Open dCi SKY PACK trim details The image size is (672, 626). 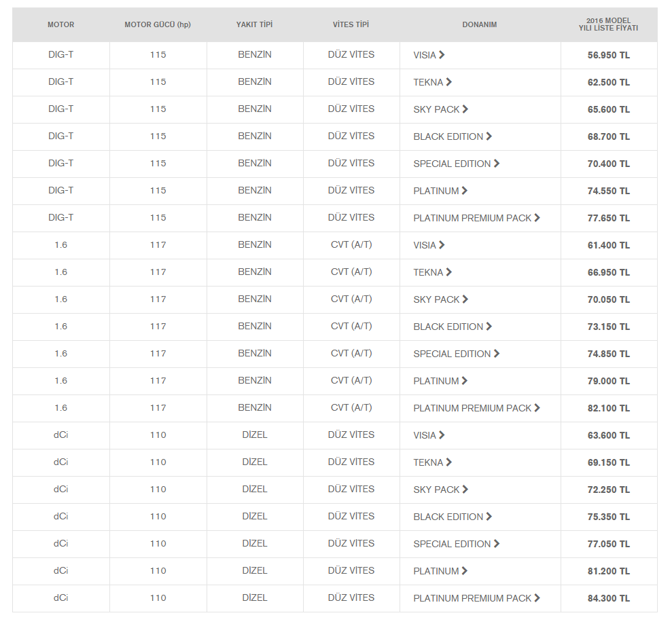click(x=440, y=490)
